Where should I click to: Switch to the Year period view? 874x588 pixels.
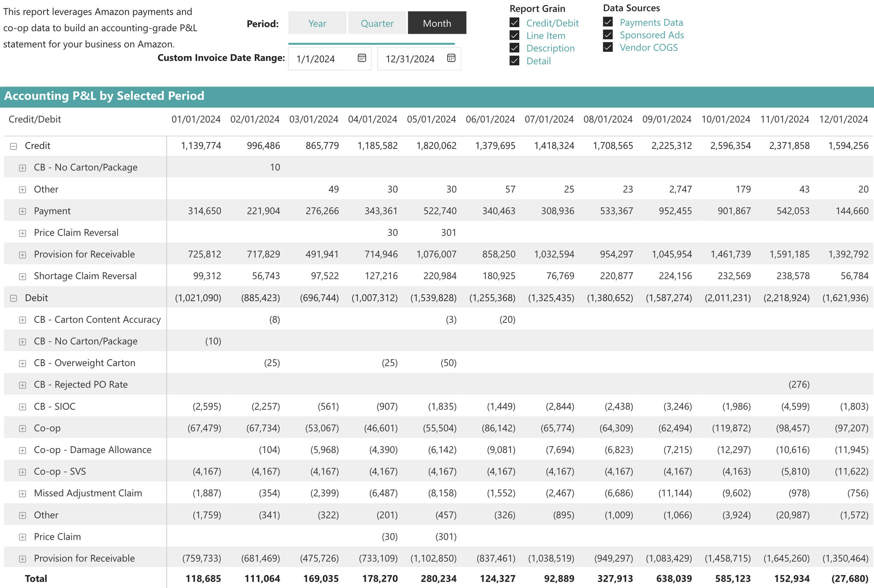point(317,23)
